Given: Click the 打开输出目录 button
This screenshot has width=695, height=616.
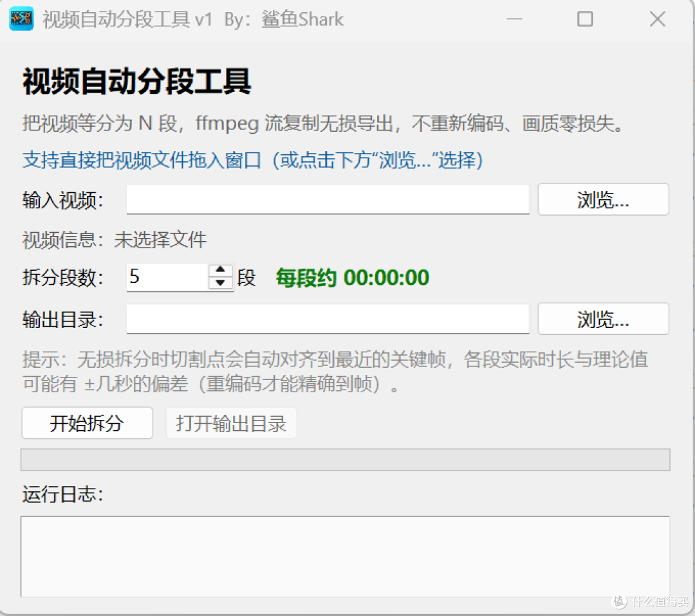Looking at the screenshot, I should [x=231, y=423].
